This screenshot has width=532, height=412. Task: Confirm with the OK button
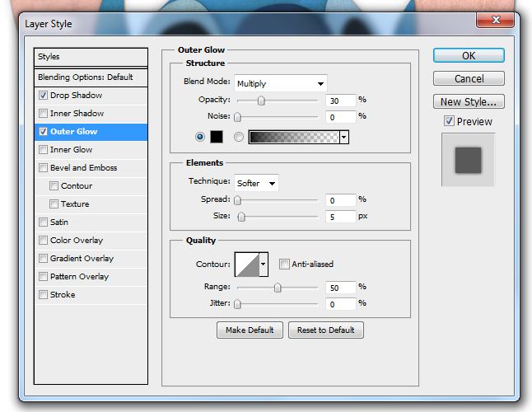[x=469, y=55]
